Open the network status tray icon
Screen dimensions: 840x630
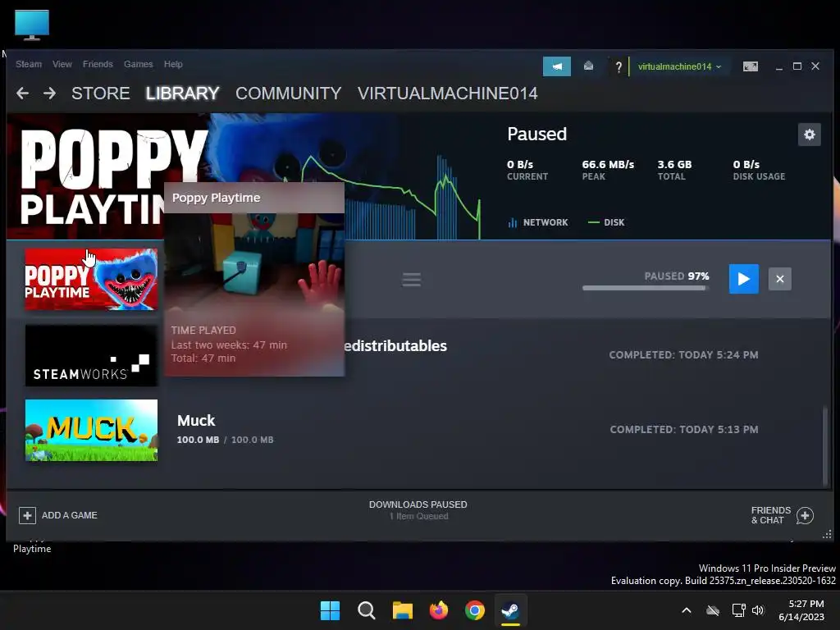coord(739,610)
